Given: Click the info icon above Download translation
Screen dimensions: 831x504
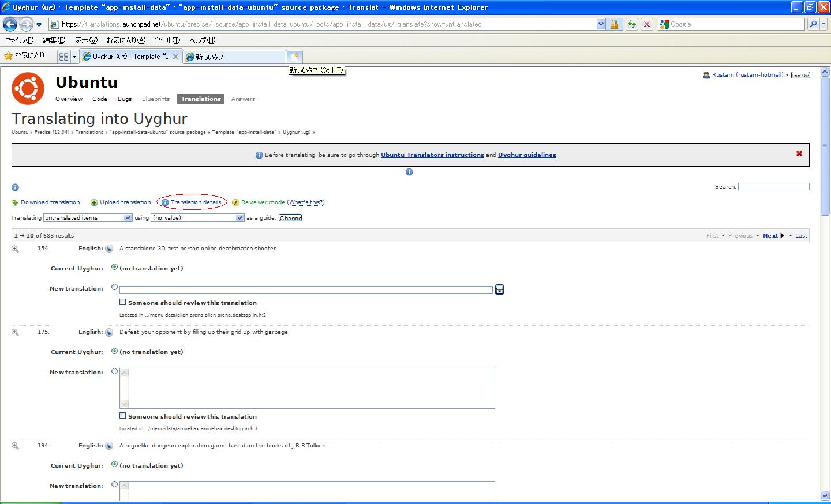Looking at the screenshot, I should tap(15, 187).
